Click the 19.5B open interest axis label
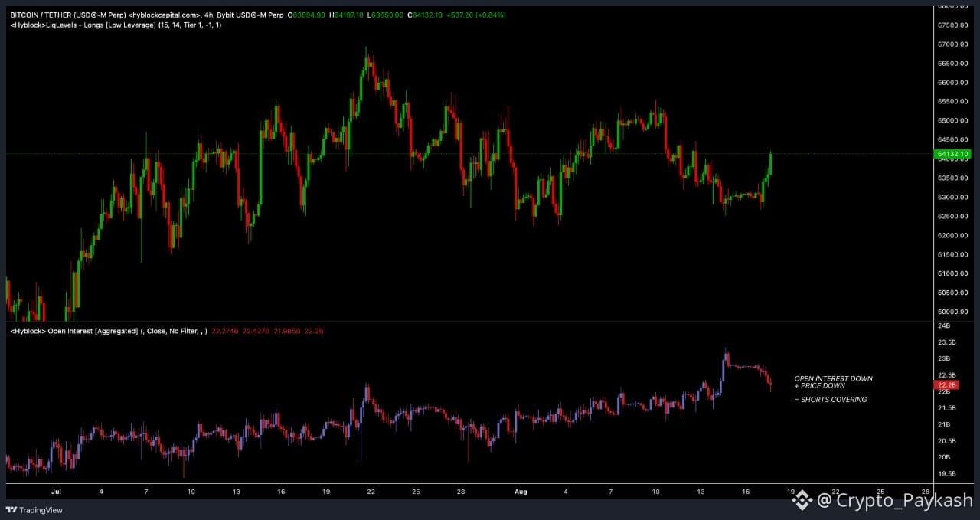Image resolution: width=980 pixels, height=520 pixels. 946,474
